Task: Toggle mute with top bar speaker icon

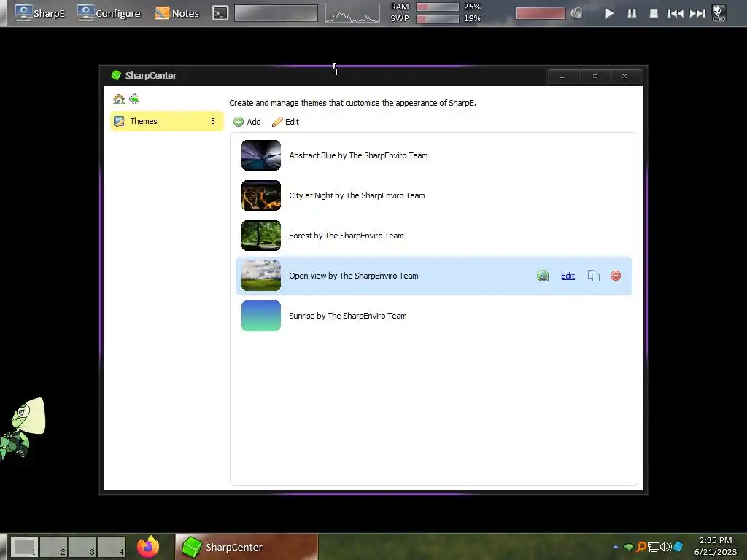Action: coord(577,13)
